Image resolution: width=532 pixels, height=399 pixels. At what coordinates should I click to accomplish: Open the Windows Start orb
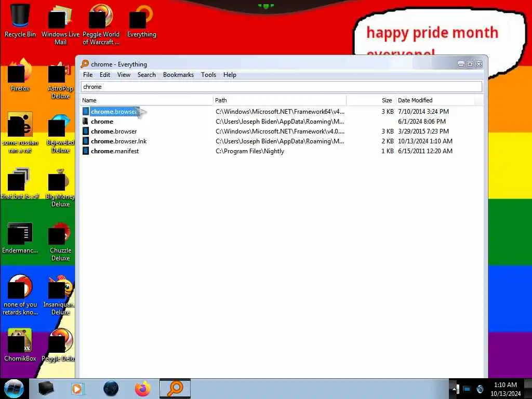[14, 389]
